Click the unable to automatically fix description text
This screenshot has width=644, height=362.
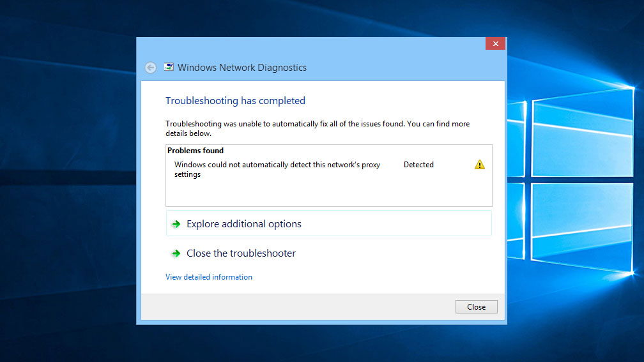318,128
